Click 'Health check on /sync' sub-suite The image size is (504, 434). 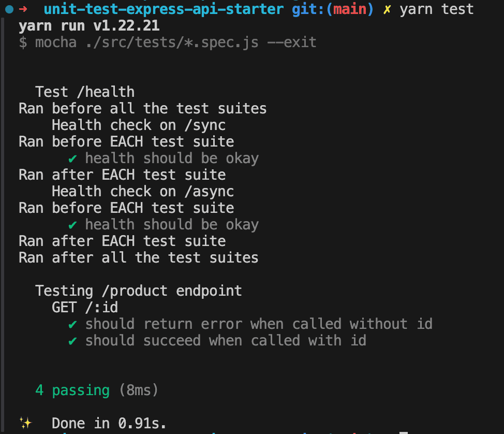point(139,125)
